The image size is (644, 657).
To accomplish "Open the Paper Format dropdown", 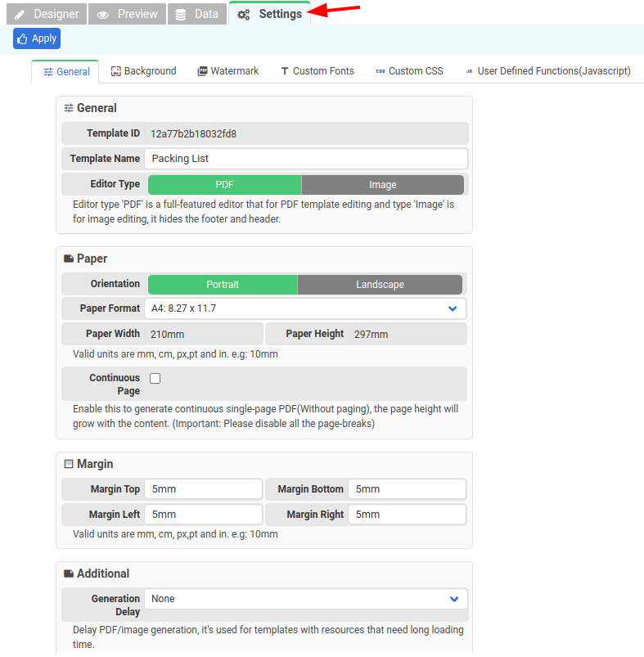I will tap(305, 308).
